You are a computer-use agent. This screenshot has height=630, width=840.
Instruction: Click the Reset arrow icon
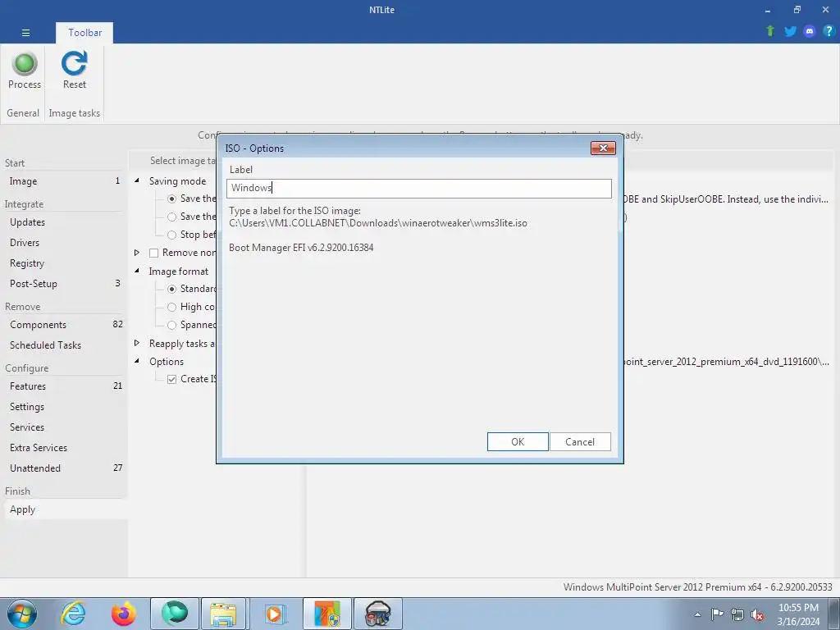(x=74, y=63)
